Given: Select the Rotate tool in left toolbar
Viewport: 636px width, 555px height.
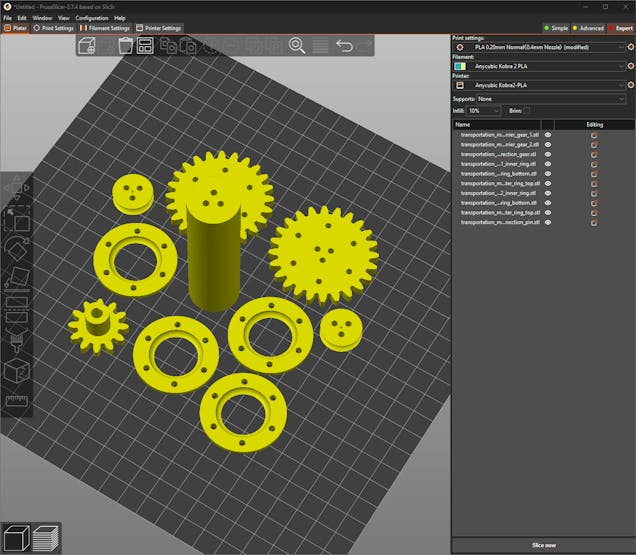Looking at the screenshot, I should point(17,247).
